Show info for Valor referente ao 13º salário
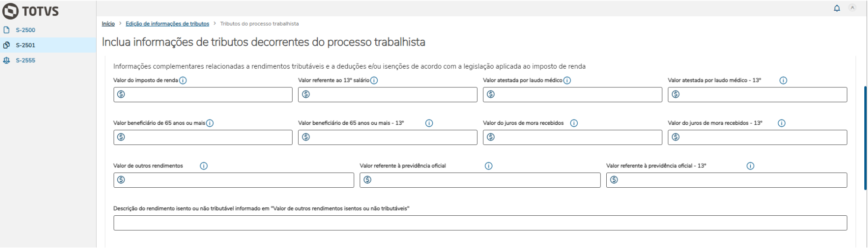The height and width of the screenshot is (248, 868). point(374,80)
